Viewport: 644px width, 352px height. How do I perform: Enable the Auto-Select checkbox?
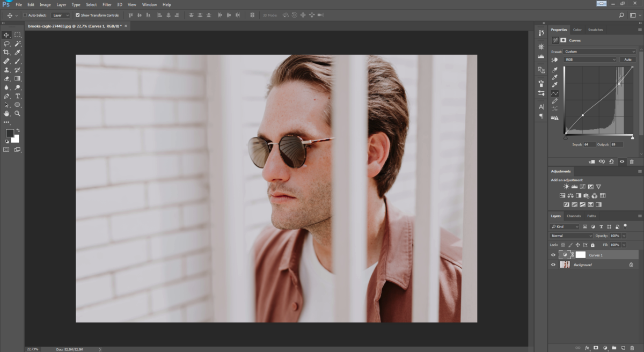click(x=25, y=15)
